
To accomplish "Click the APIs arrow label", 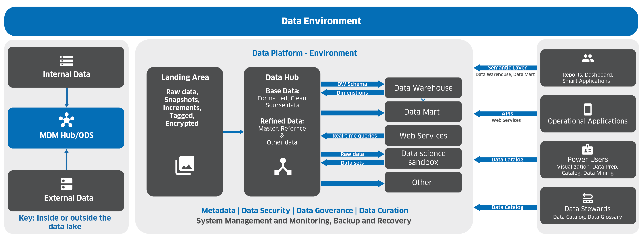I will (507, 114).
